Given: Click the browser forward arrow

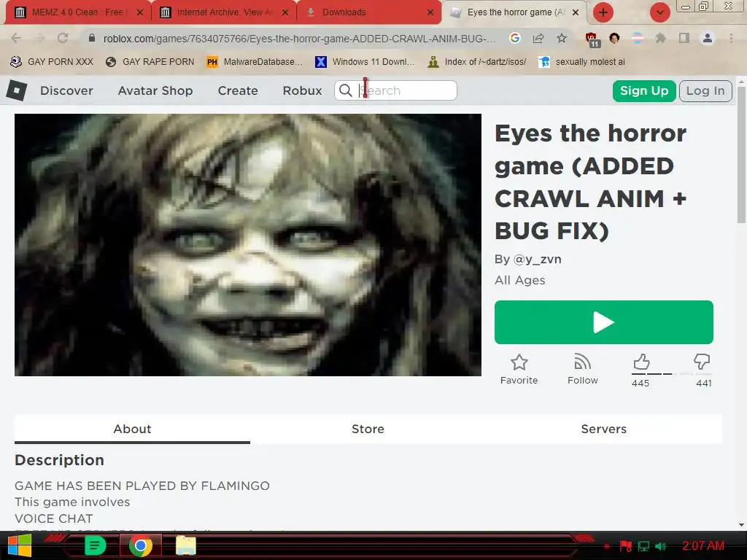Looking at the screenshot, I should tap(39, 38).
